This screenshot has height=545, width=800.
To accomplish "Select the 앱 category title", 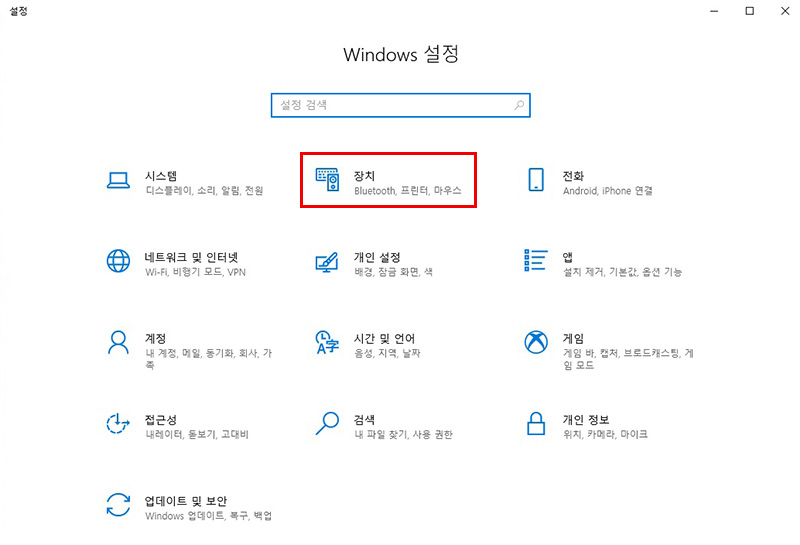I will coord(568,257).
